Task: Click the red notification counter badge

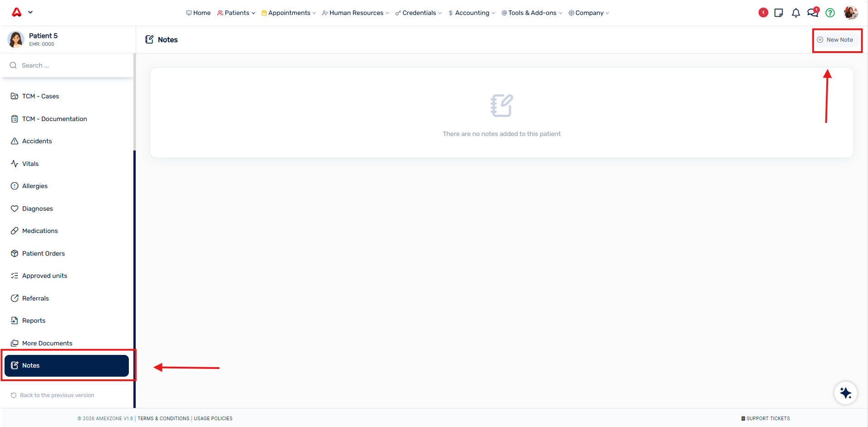Action: coord(763,13)
